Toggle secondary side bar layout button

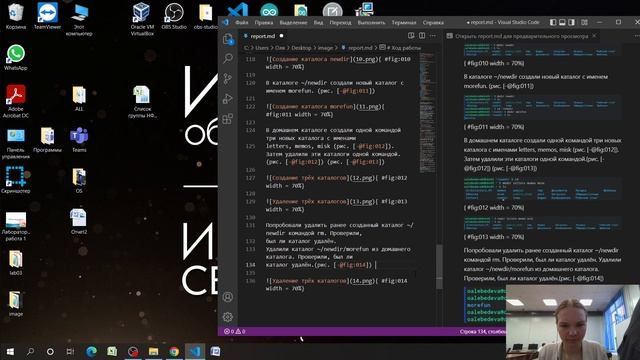click(x=572, y=22)
